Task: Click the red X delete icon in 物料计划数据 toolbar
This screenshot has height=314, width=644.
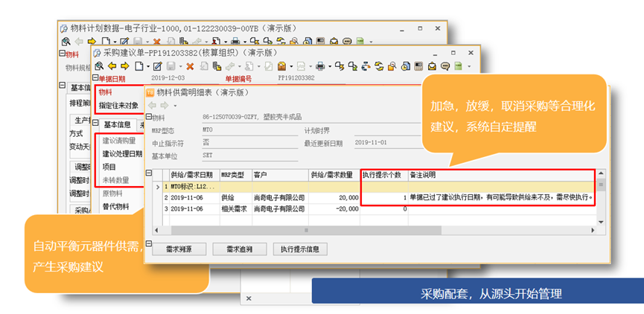Action: pos(157,42)
